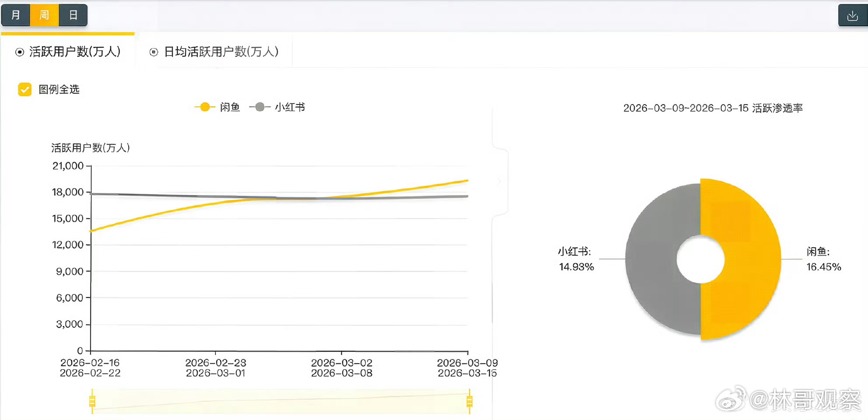Click the right yellow data-zoom handle icon
The height and width of the screenshot is (420, 868).
(470, 402)
